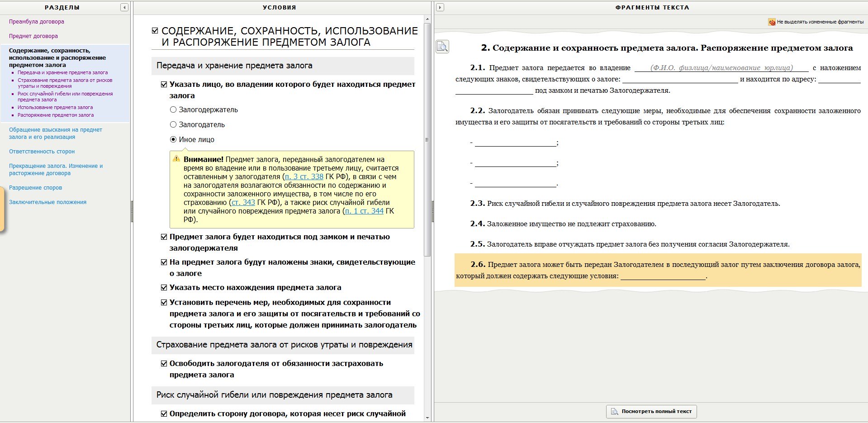Collapse the Разделы panel arrow button
The width and height of the screenshot is (868, 423).
pos(124,7)
